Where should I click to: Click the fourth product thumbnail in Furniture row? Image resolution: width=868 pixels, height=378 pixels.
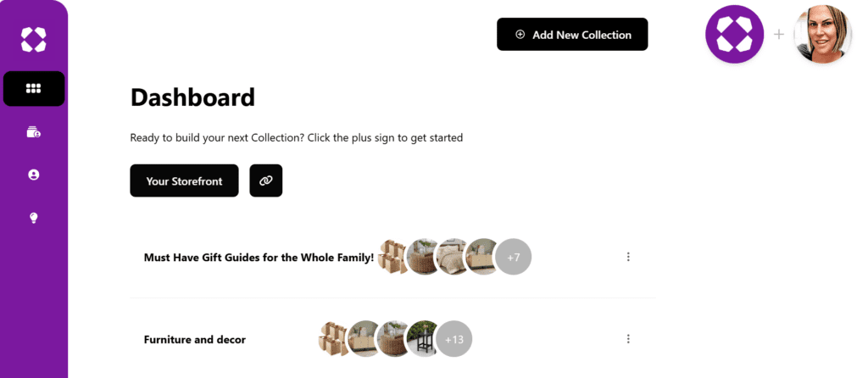424,339
